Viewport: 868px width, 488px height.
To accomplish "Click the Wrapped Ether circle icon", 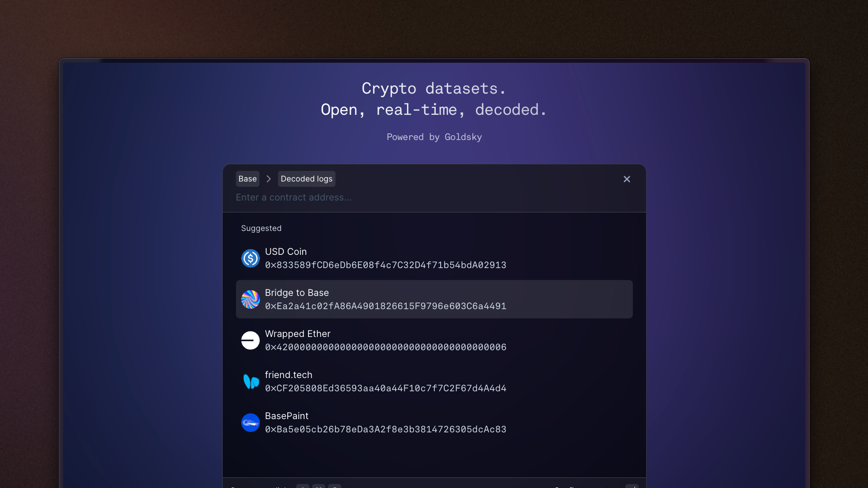I will (250, 340).
